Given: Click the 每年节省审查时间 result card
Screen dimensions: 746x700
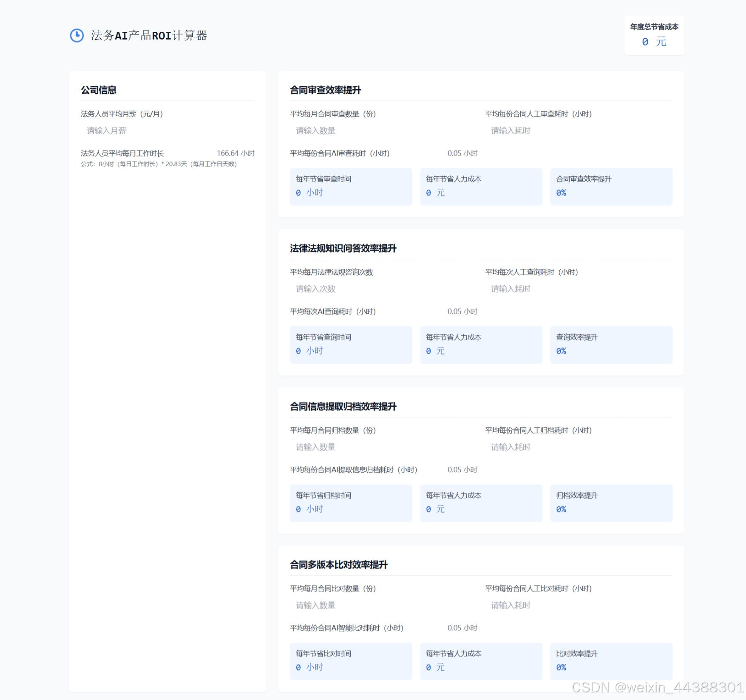Looking at the screenshot, I should pos(351,187).
